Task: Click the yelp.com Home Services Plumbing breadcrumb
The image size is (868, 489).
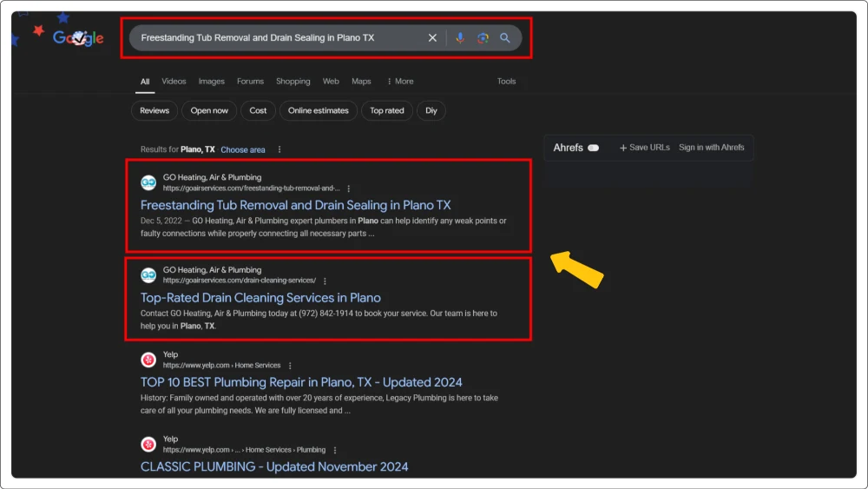Action: (x=244, y=450)
